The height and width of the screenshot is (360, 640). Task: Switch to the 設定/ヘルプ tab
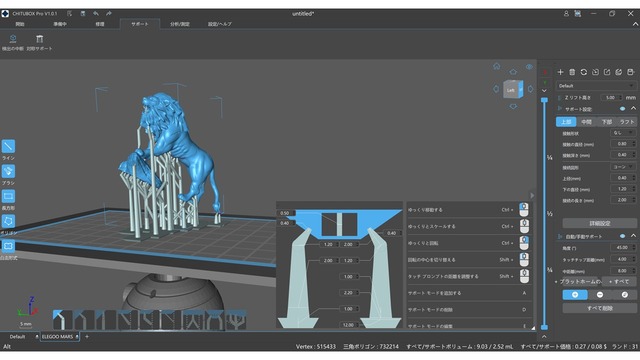point(220,24)
